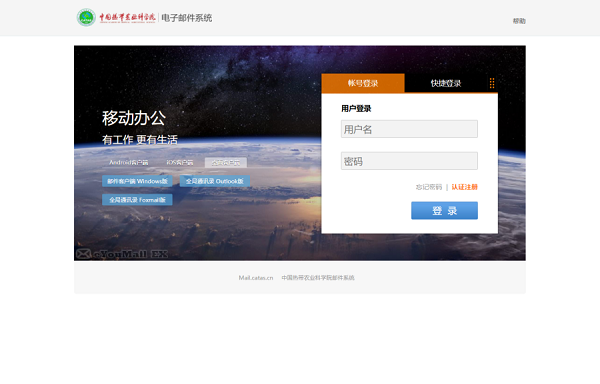Viewport: 600px width, 384px height.
Task: Open the 帮助 link in header
Action: [x=519, y=21]
